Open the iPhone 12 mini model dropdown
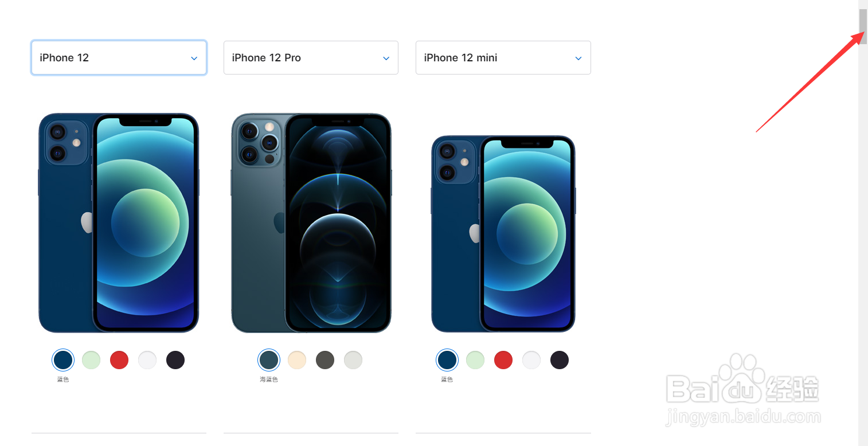The image size is (868, 446). coord(503,57)
